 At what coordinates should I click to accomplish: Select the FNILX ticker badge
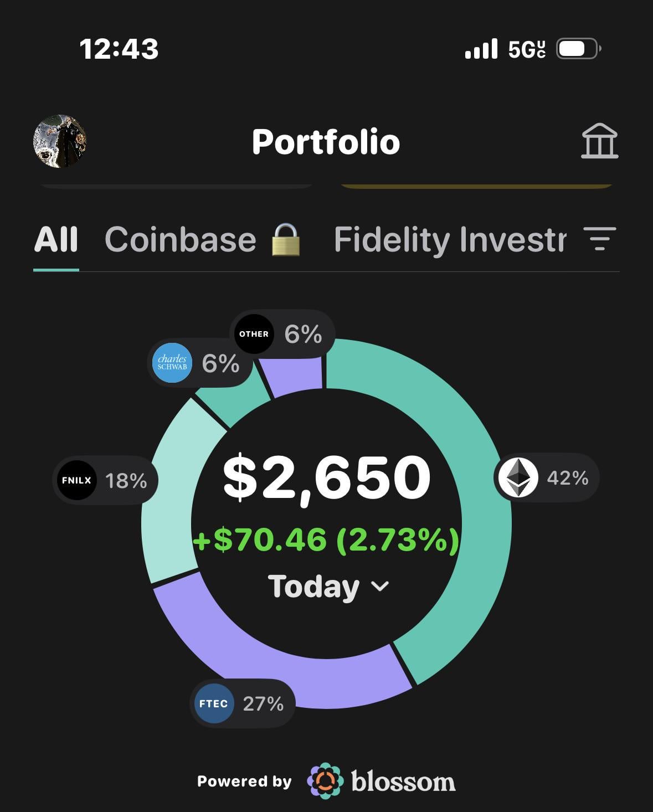(76, 480)
